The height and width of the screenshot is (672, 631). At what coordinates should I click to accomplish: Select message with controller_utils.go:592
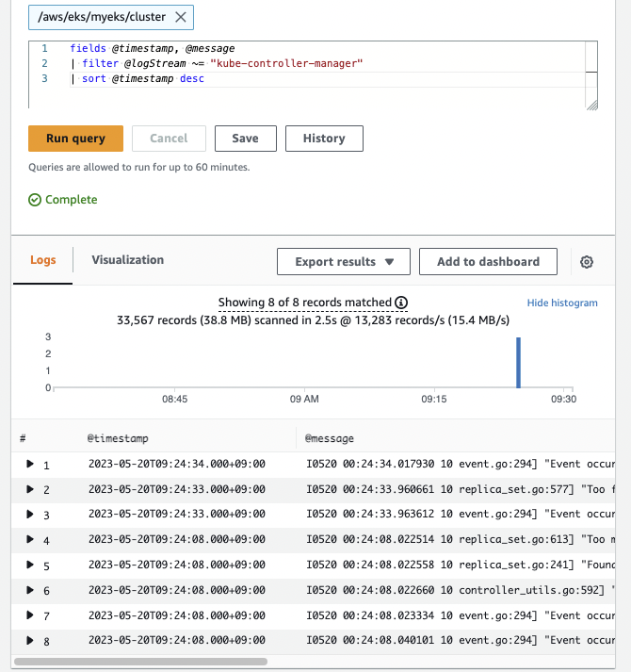(461, 590)
